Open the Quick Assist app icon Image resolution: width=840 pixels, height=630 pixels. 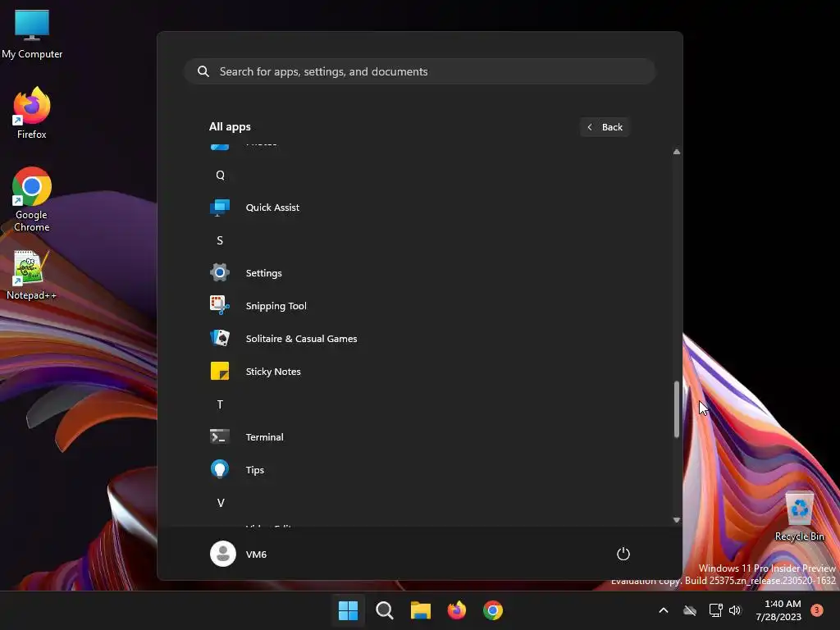tap(220, 208)
